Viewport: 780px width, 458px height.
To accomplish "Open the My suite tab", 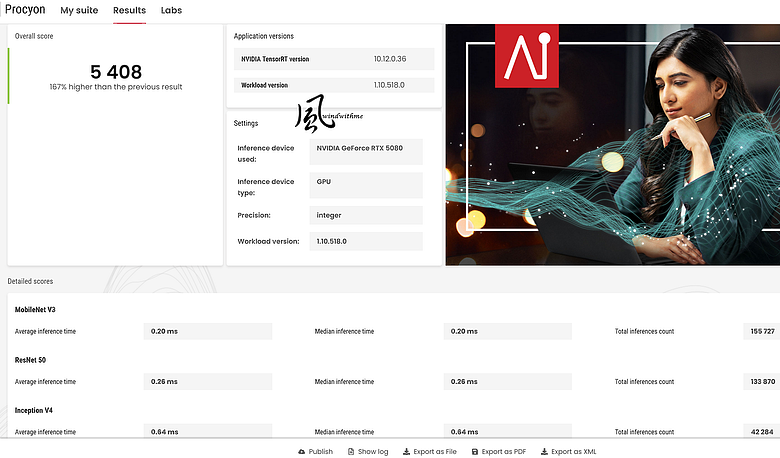I will 79,10.
